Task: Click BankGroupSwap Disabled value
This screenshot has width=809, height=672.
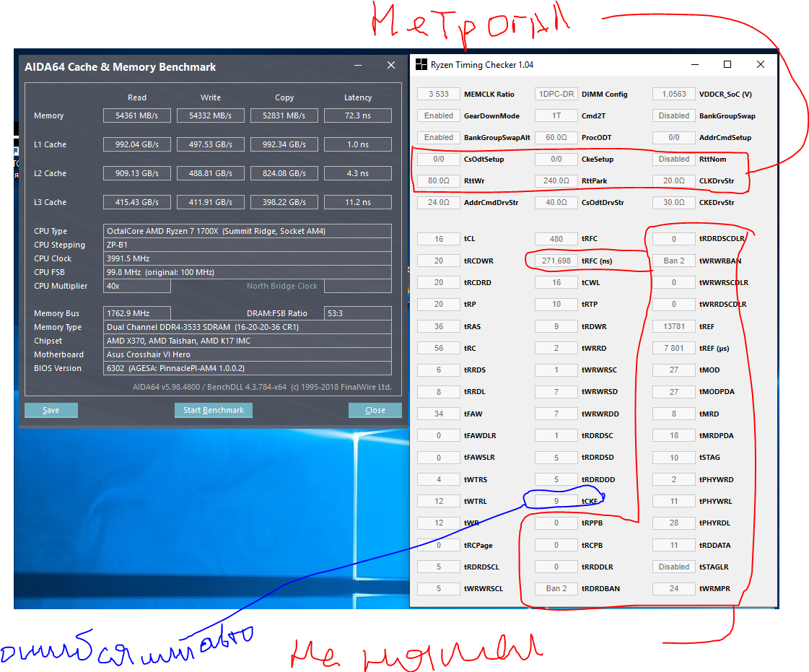Action: tap(674, 115)
